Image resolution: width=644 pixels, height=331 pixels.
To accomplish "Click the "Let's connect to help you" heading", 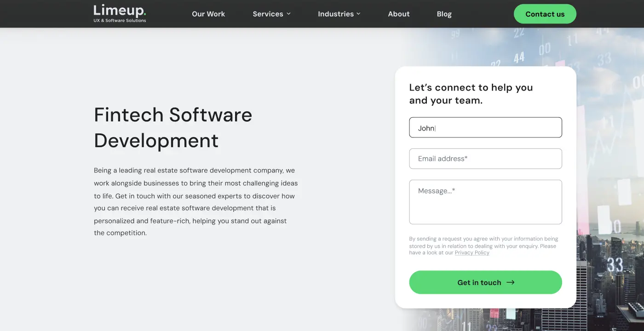I will coord(471,94).
